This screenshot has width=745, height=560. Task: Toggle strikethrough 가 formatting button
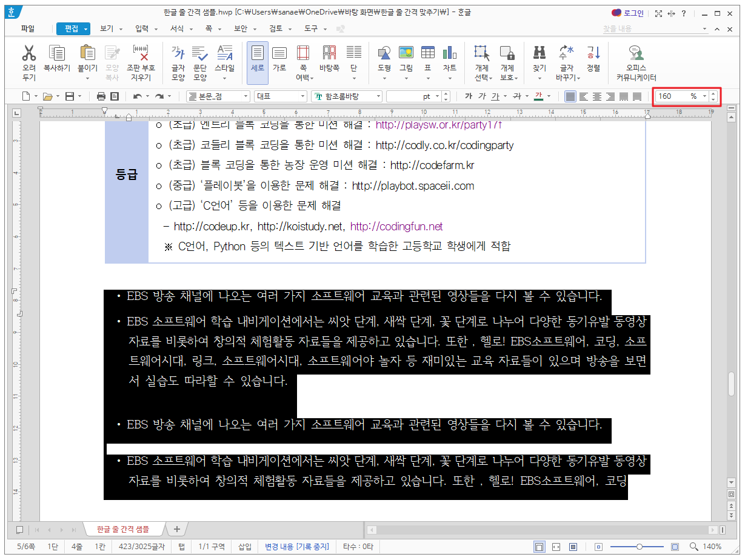tap(516, 96)
